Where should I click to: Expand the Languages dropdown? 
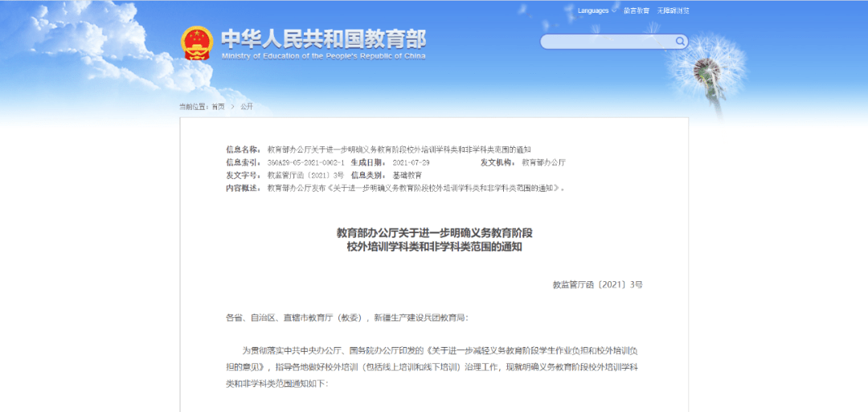tap(596, 10)
